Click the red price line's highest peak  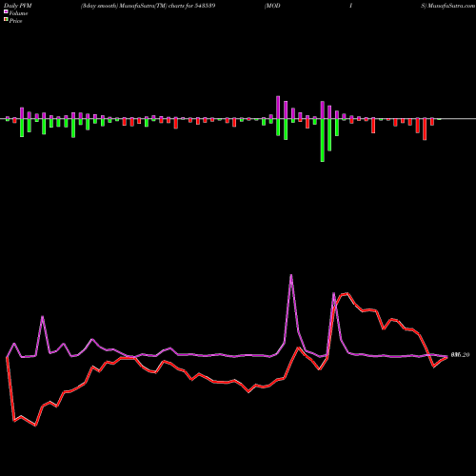pyautogui.click(x=347, y=293)
